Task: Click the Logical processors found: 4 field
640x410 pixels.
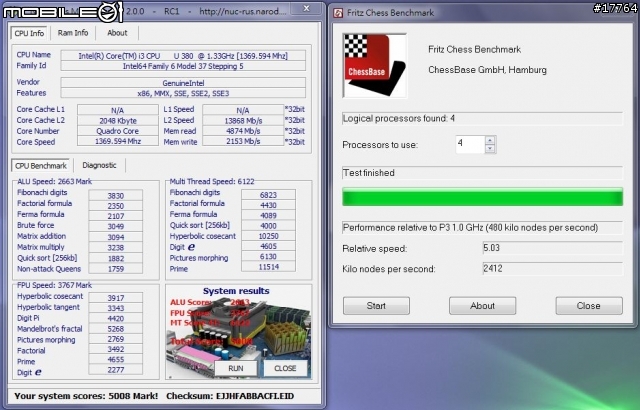Action: pos(482,119)
